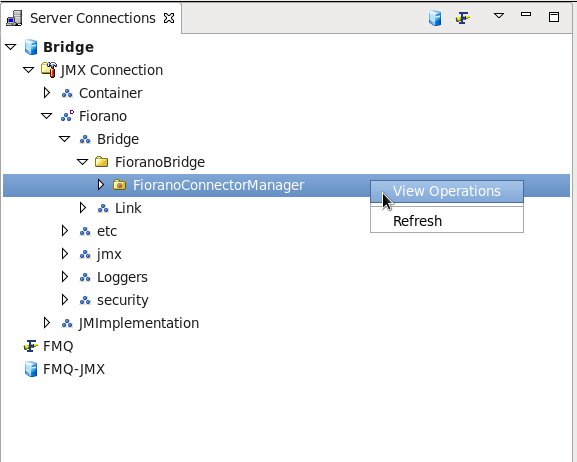Select the JMX Connection tools icon

[49, 70]
